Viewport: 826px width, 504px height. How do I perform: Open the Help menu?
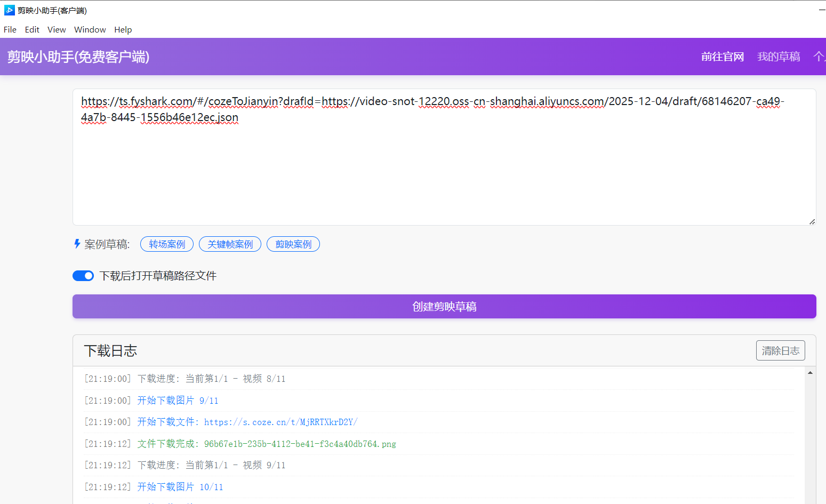click(123, 30)
